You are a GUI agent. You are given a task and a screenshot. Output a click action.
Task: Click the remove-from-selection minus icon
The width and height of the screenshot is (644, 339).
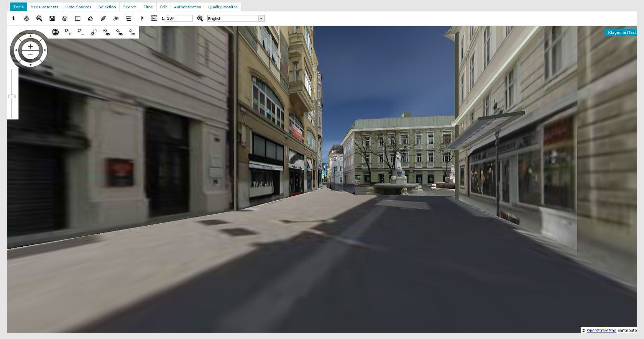click(x=80, y=32)
